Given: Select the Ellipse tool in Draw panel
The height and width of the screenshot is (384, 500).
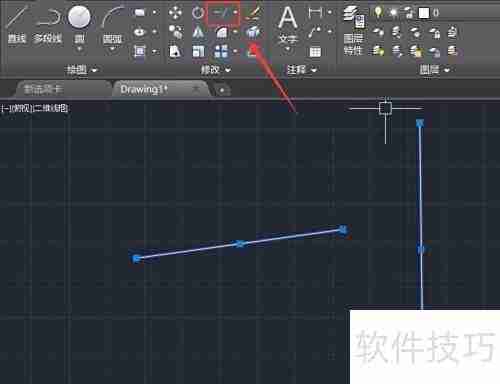Looking at the screenshot, I should 139,32.
